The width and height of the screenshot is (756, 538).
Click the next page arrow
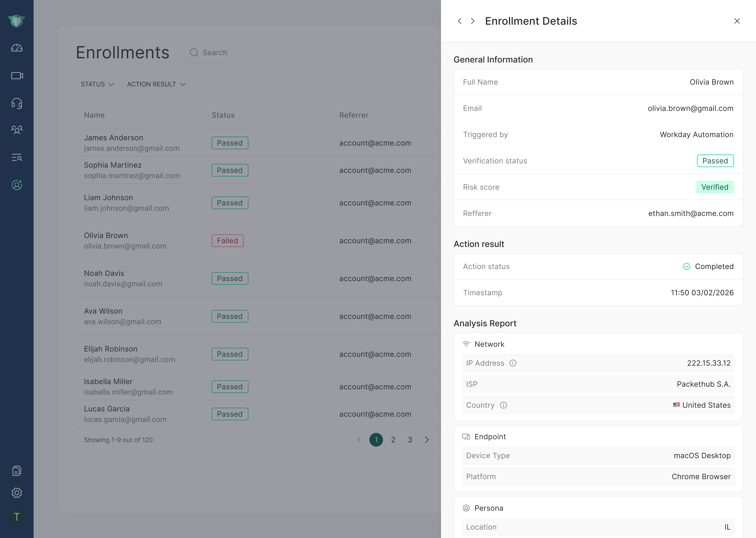coord(427,440)
